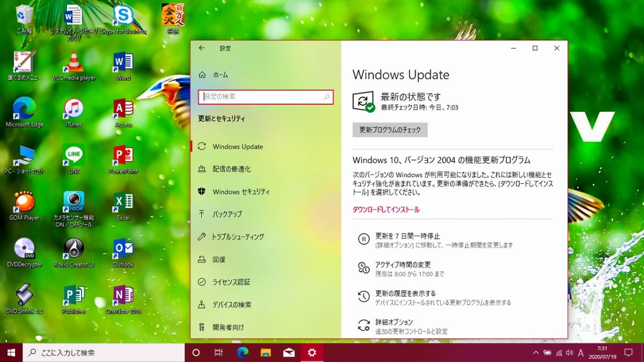Launch Access from the desktop
644x362 pixels.
123,112
